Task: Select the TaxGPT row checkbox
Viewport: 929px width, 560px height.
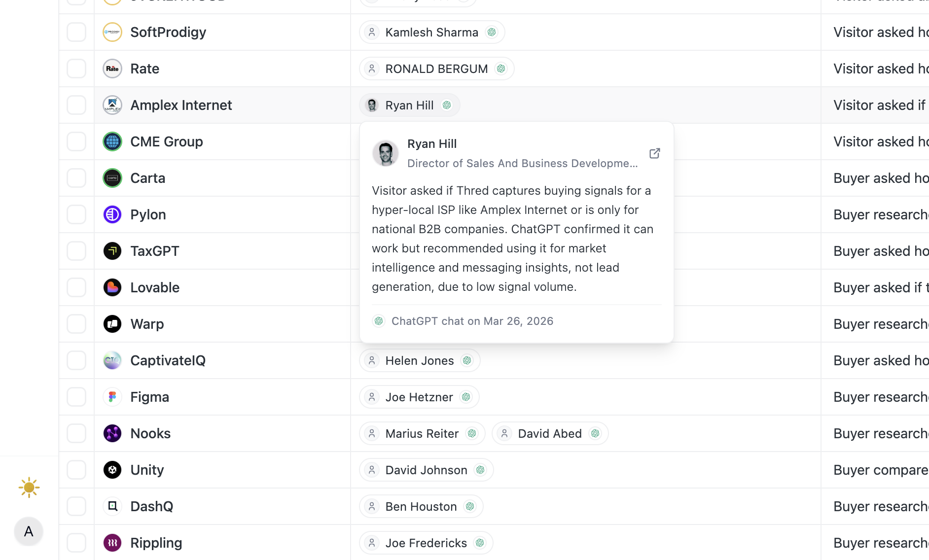Action: coord(76,251)
